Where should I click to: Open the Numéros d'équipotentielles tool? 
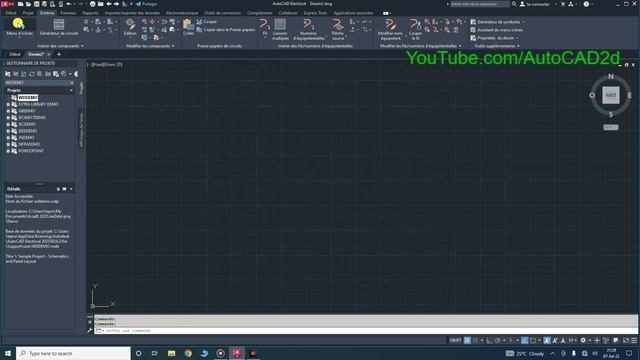309,29
